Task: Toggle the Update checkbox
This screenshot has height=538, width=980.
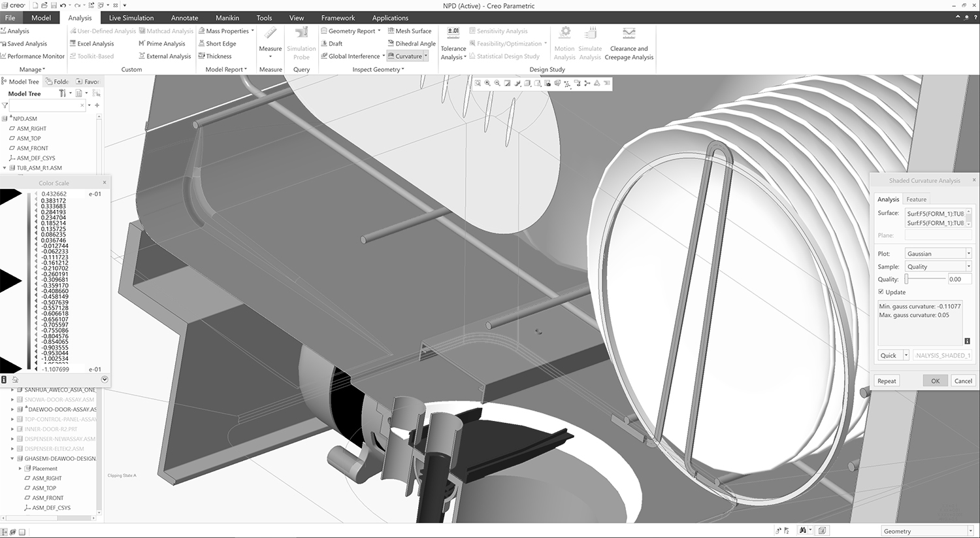Action: pos(881,292)
